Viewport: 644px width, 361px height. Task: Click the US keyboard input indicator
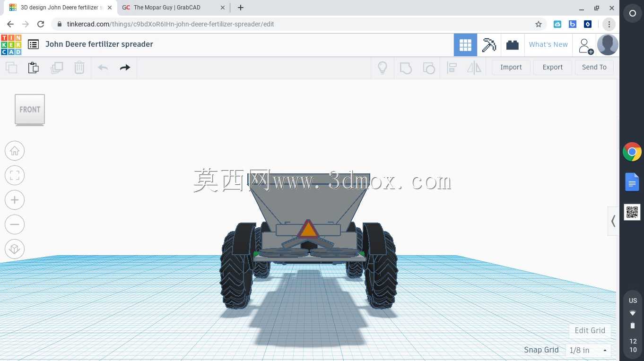tap(633, 301)
